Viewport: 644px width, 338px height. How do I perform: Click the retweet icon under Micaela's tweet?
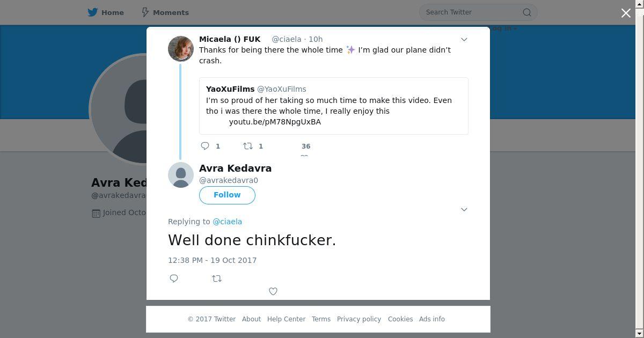tap(248, 146)
